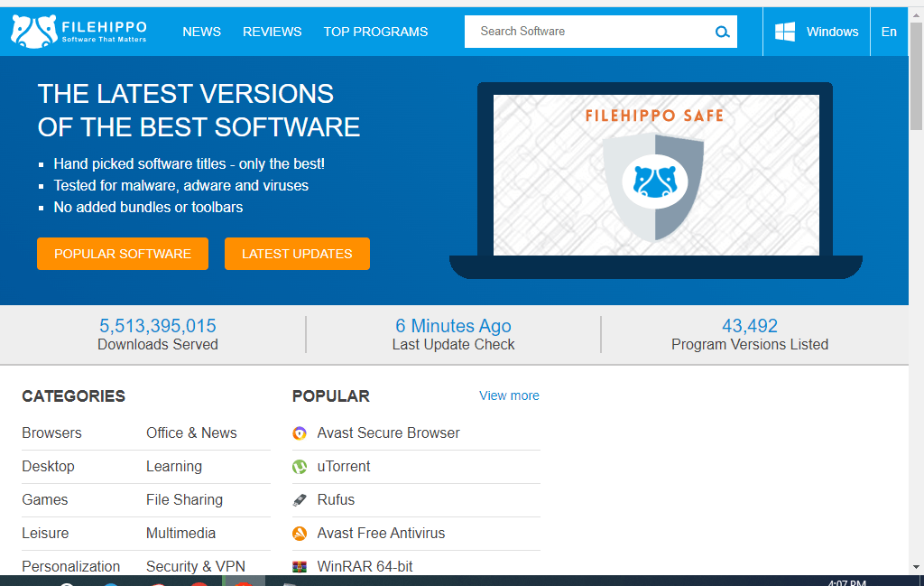Screen dimensions: 924x586
Task: Open the Leisure category
Action: click(45, 533)
